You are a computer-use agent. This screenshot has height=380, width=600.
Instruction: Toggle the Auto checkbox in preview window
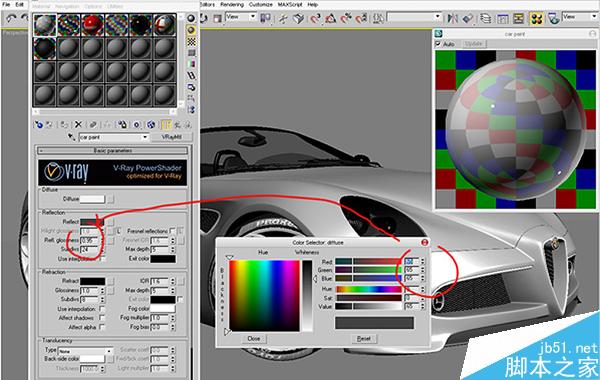(x=438, y=44)
